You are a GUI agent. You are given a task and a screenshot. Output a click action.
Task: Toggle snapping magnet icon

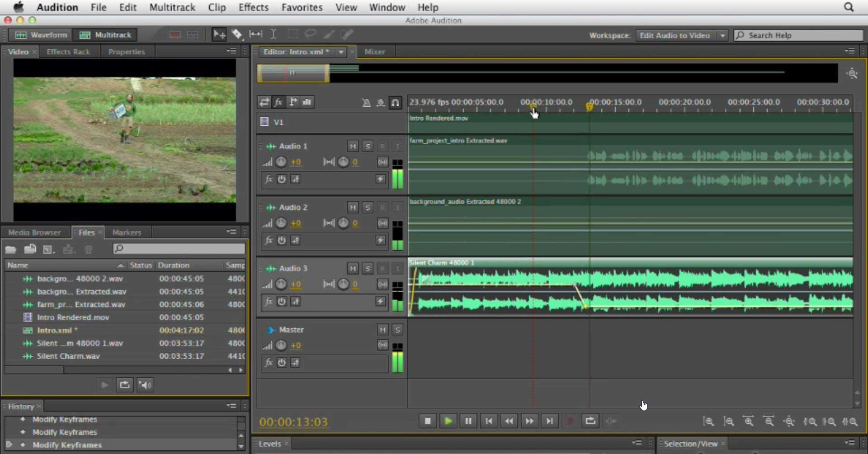(395, 103)
